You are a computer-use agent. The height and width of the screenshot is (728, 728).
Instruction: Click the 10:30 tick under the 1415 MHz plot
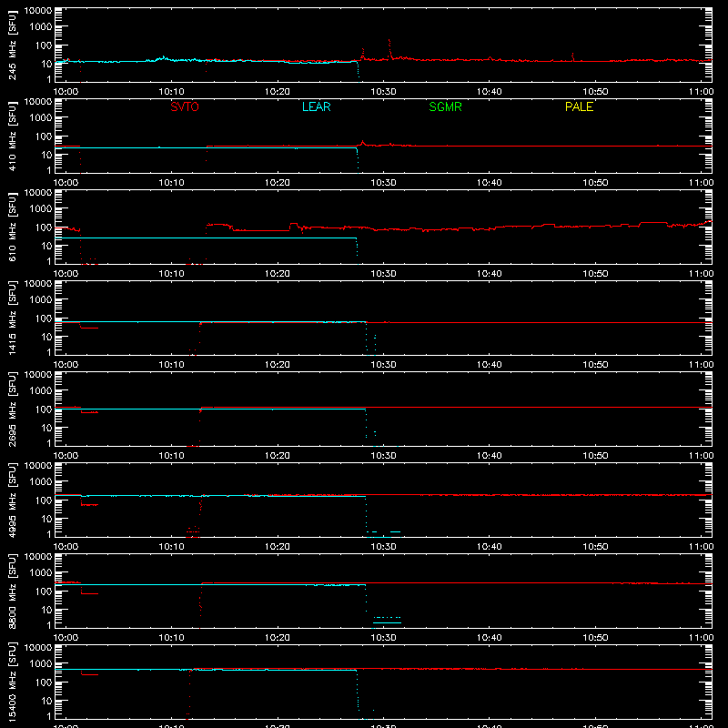tap(383, 365)
